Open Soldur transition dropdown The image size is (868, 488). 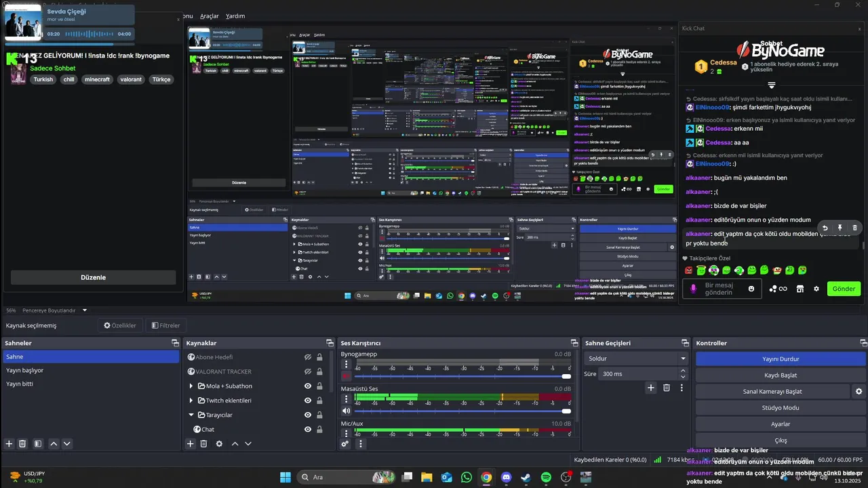pos(636,359)
